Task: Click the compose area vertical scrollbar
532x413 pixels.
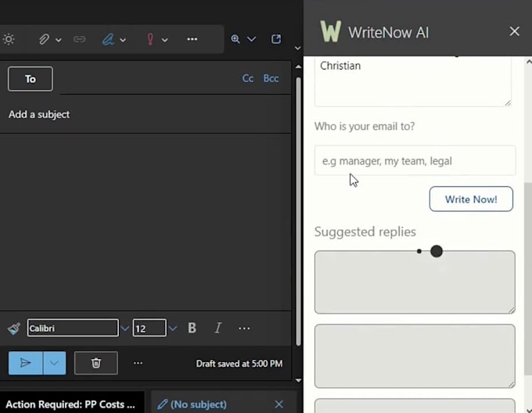Action: (298, 211)
